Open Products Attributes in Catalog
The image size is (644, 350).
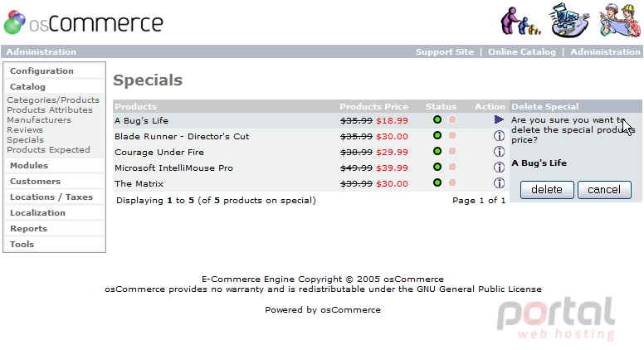coord(50,110)
